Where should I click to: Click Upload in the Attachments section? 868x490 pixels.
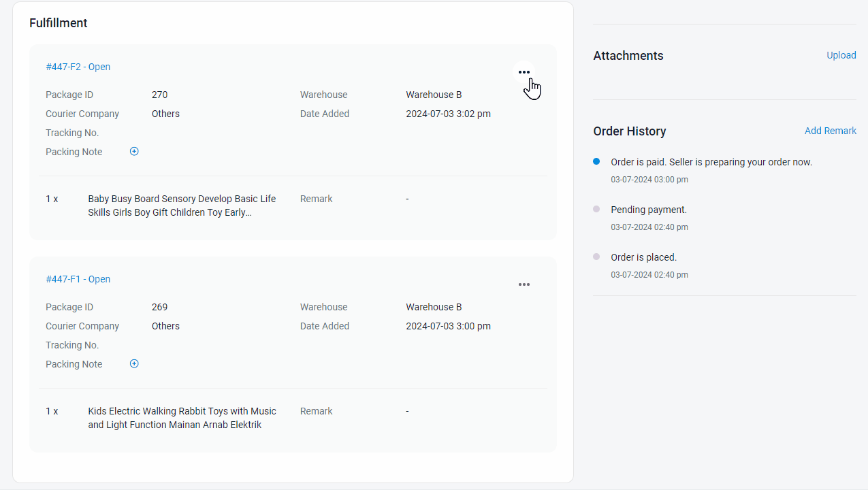pyautogui.click(x=841, y=55)
